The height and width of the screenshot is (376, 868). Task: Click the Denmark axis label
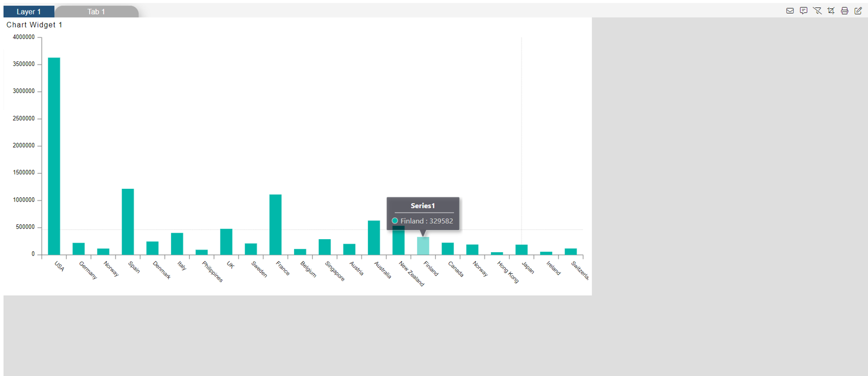click(162, 270)
